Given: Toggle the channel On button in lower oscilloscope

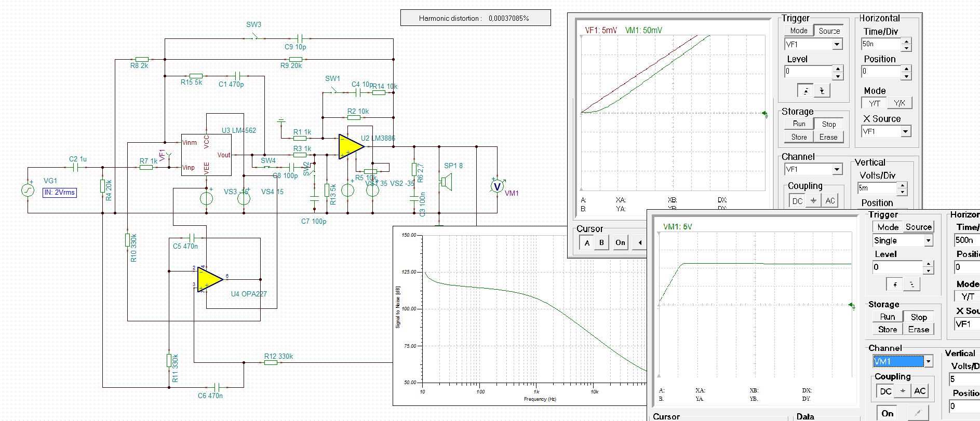Looking at the screenshot, I should (x=887, y=414).
